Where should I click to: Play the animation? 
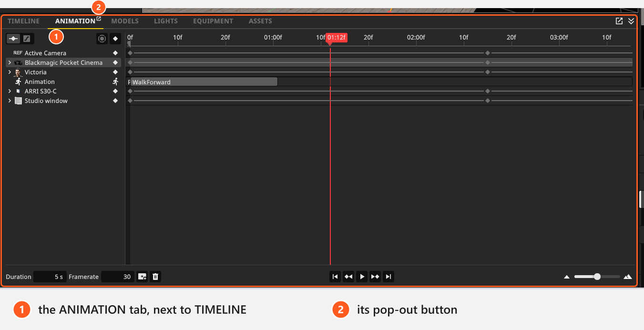pyautogui.click(x=362, y=277)
